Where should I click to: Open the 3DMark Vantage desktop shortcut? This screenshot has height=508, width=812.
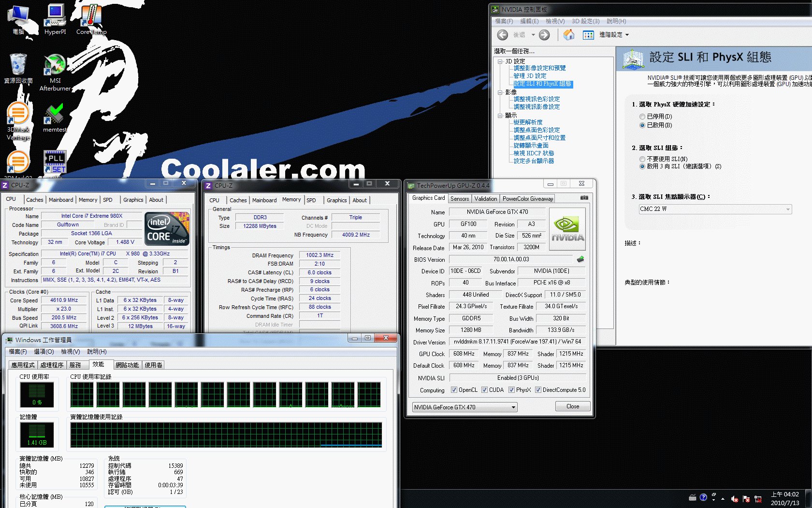point(18,121)
